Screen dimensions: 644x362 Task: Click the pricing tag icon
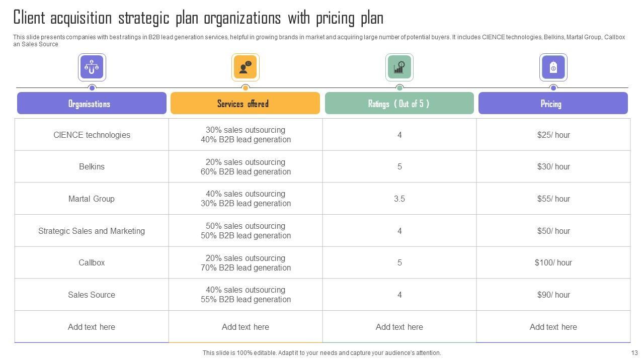(553, 67)
